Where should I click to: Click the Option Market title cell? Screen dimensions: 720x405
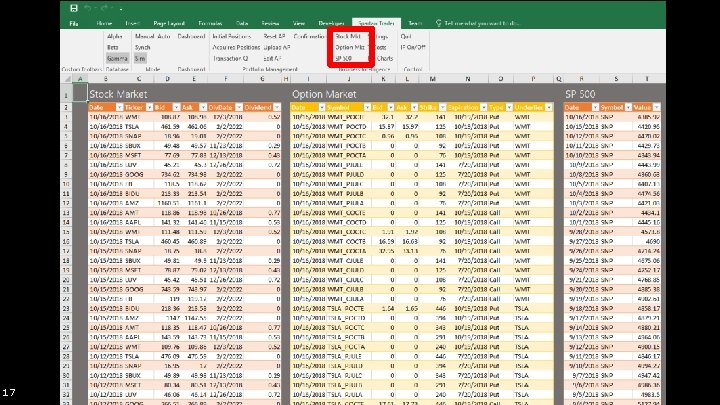[x=324, y=94]
